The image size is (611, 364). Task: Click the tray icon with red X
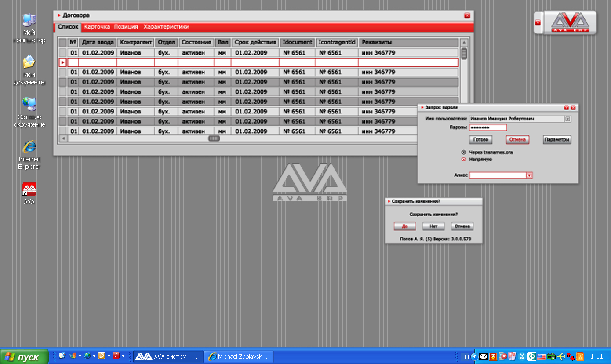click(x=502, y=357)
